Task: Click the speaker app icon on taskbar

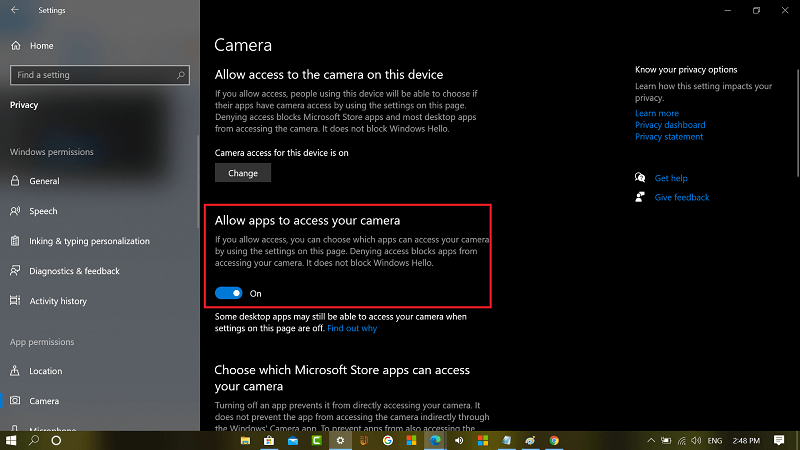Action: [x=459, y=440]
